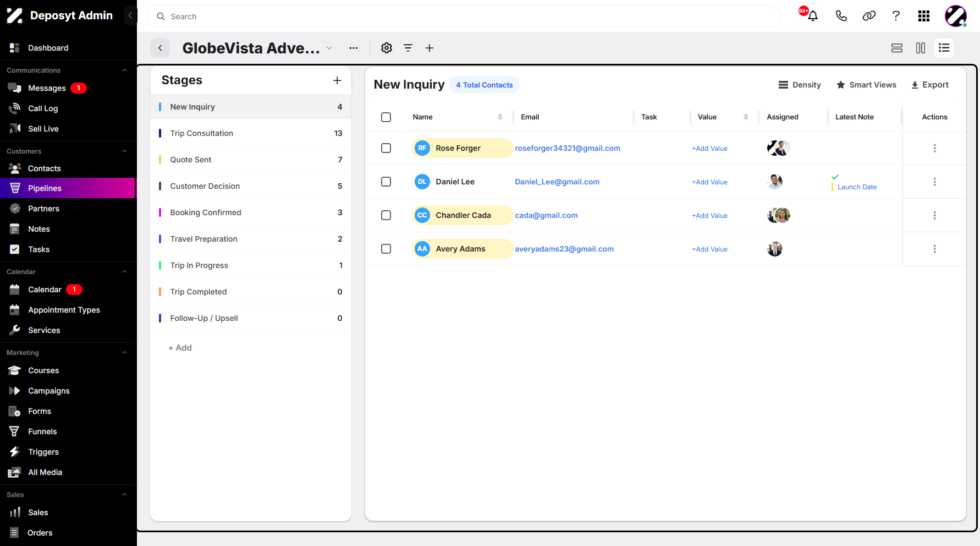Open the user profile avatar
Image resolution: width=980 pixels, height=546 pixels.
pos(956,16)
